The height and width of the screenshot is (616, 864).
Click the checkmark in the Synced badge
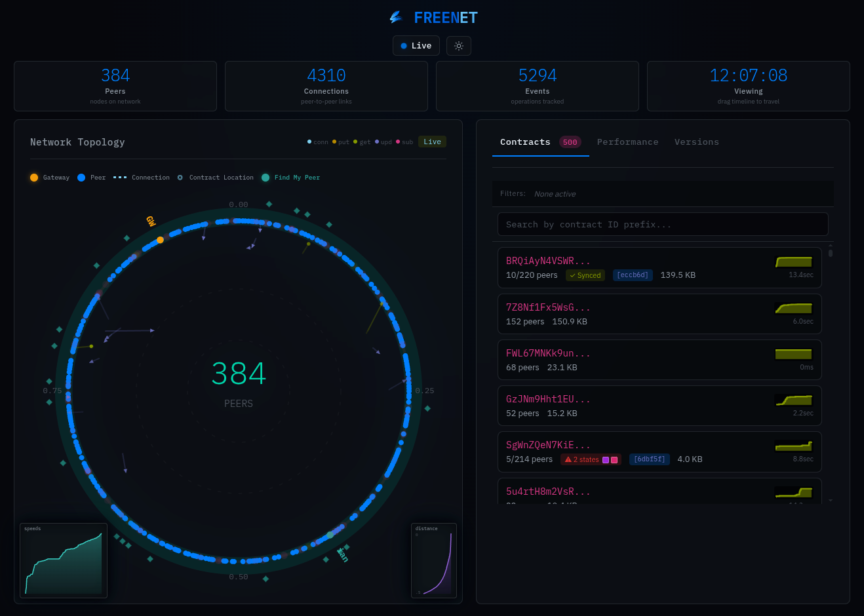tap(572, 275)
